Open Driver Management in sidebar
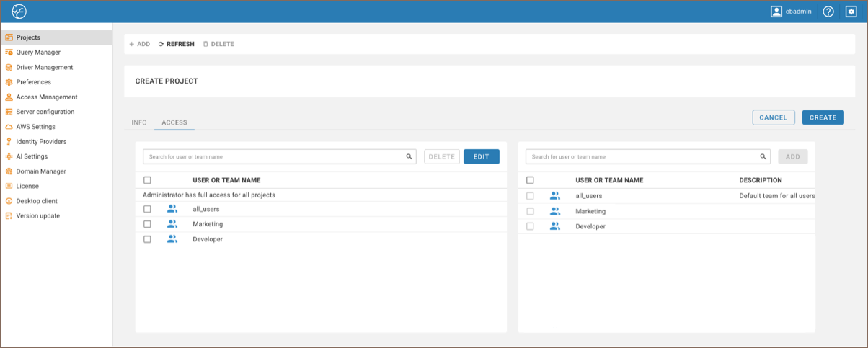Screen dimensions: 868x348 click(44, 67)
